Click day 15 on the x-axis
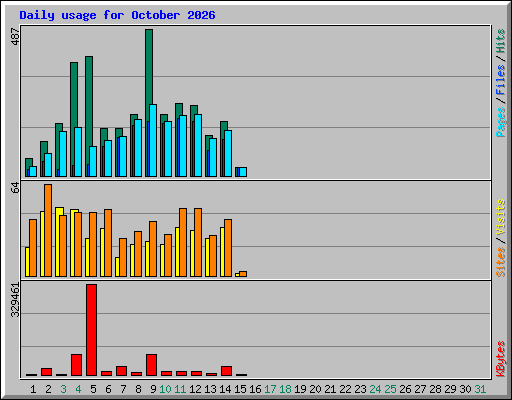Image resolution: width=512 pixels, height=400 pixels. pyautogui.click(x=240, y=389)
